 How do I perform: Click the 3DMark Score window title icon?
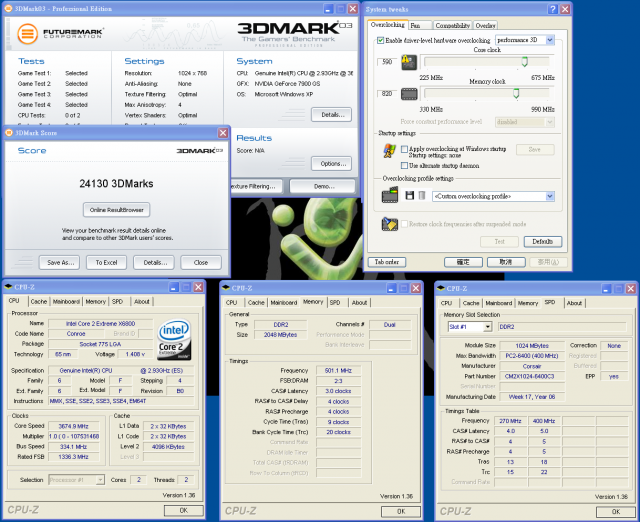click(9, 133)
